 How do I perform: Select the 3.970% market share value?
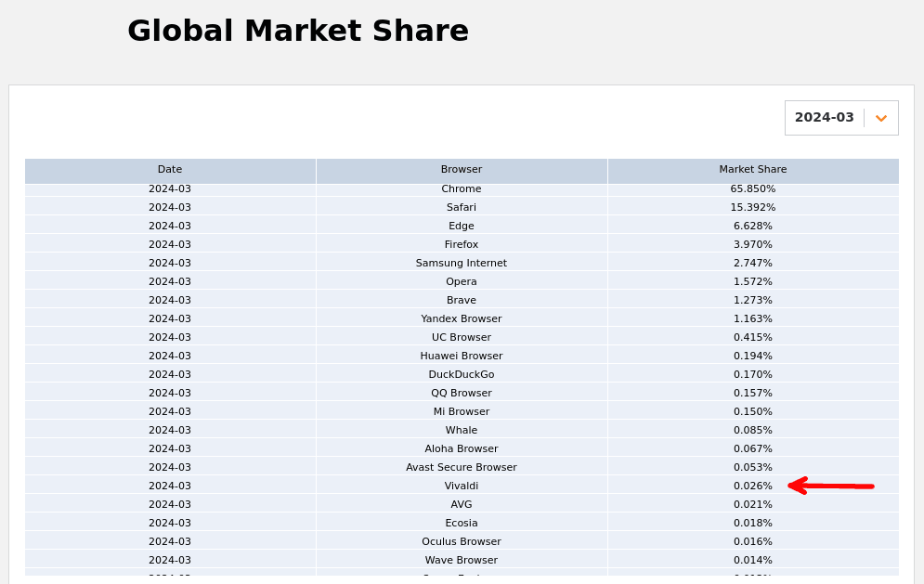(753, 244)
